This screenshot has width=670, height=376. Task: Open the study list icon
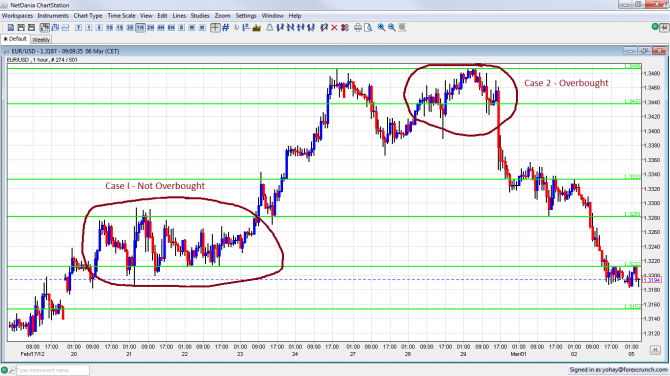click(246, 27)
